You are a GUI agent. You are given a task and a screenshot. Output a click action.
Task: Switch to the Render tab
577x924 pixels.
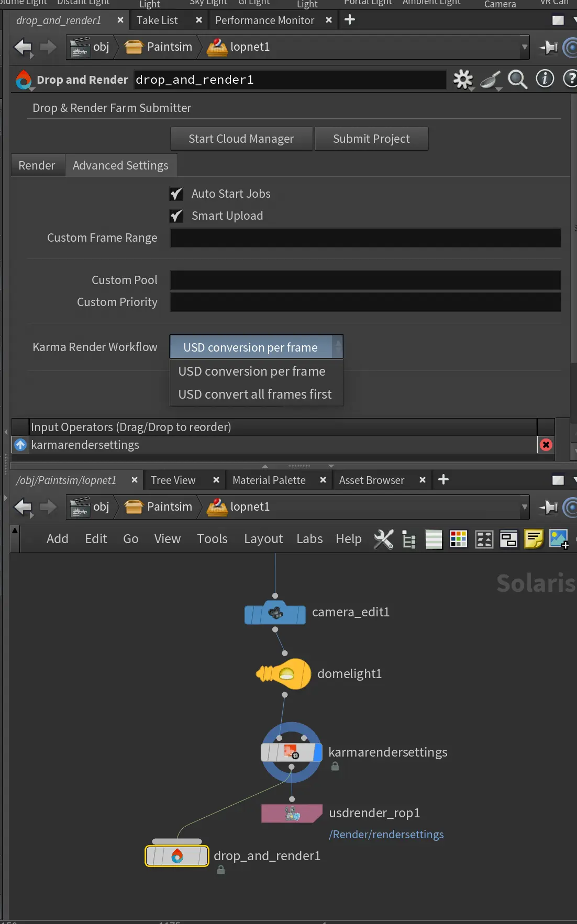point(37,166)
